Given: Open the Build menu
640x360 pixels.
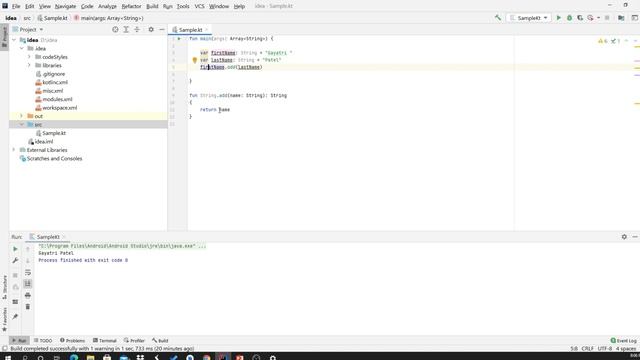Looking at the screenshot, I should (152, 6).
